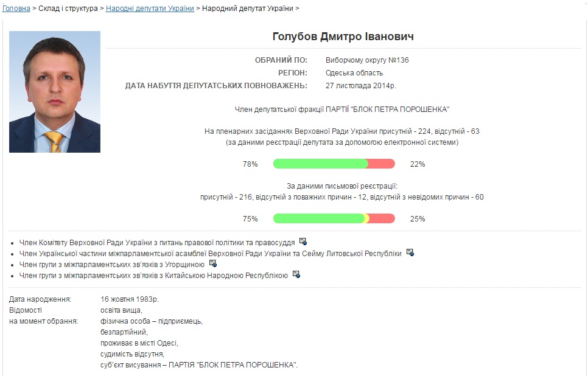This screenshot has height=376, width=588.
Task: Click the deputy's portrait photo
Action: (55, 92)
